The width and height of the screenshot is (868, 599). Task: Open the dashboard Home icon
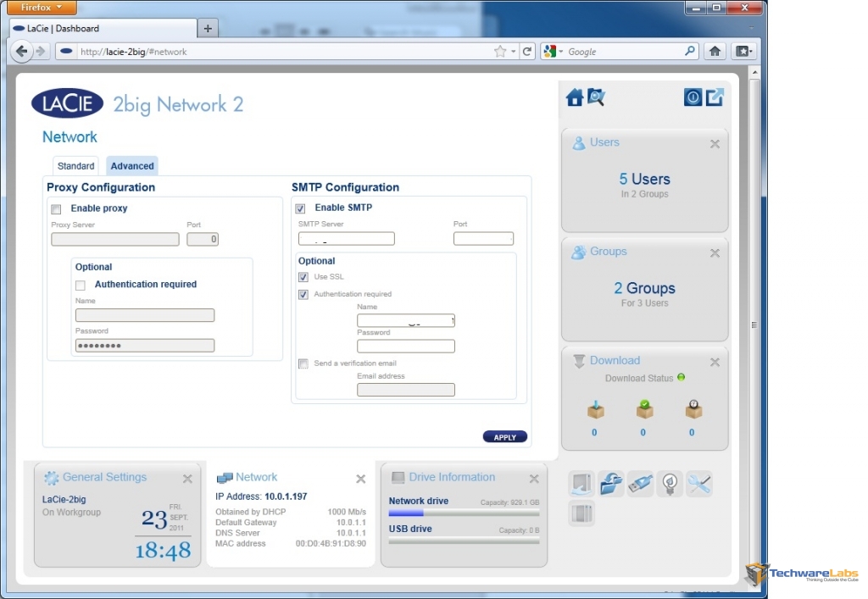(574, 97)
